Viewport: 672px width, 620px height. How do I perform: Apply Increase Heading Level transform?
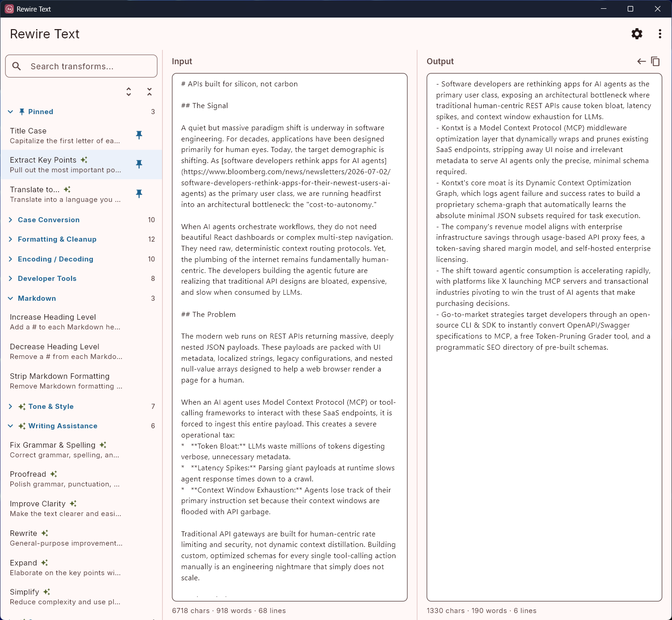[x=81, y=322]
